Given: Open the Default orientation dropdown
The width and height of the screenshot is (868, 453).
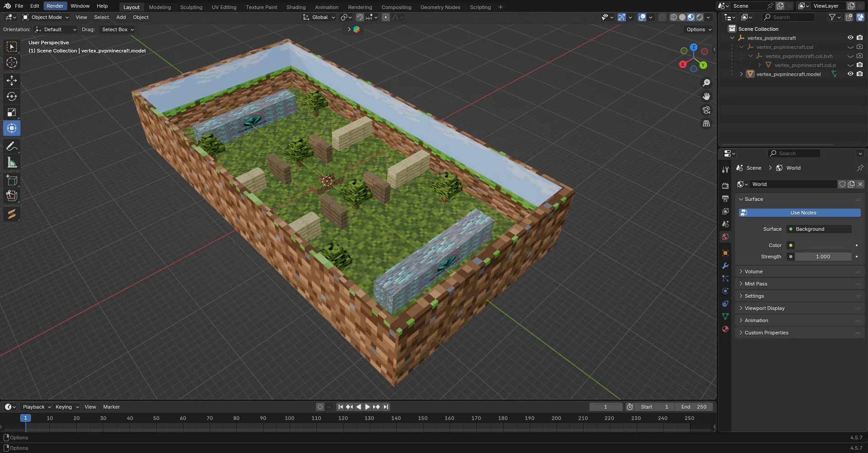Looking at the screenshot, I should click(56, 29).
